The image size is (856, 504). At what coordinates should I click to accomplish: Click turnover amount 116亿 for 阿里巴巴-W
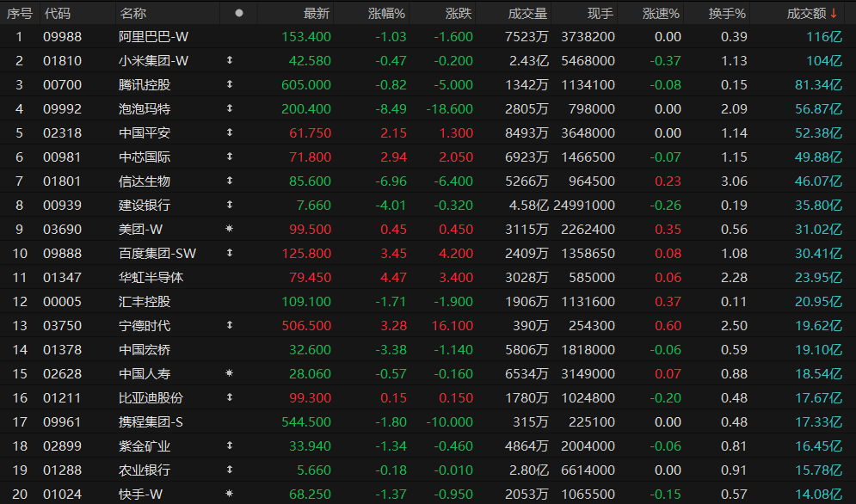click(824, 37)
